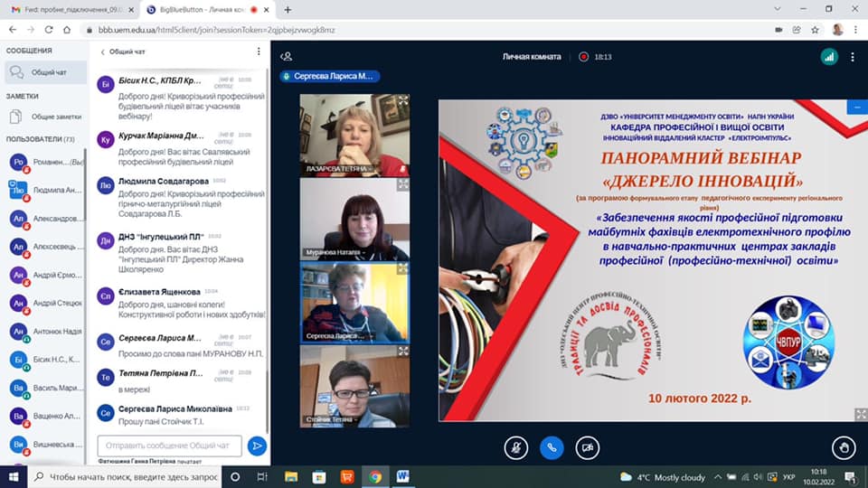Click the blue leave audio phone button
868x488 pixels.
(x=552, y=446)
